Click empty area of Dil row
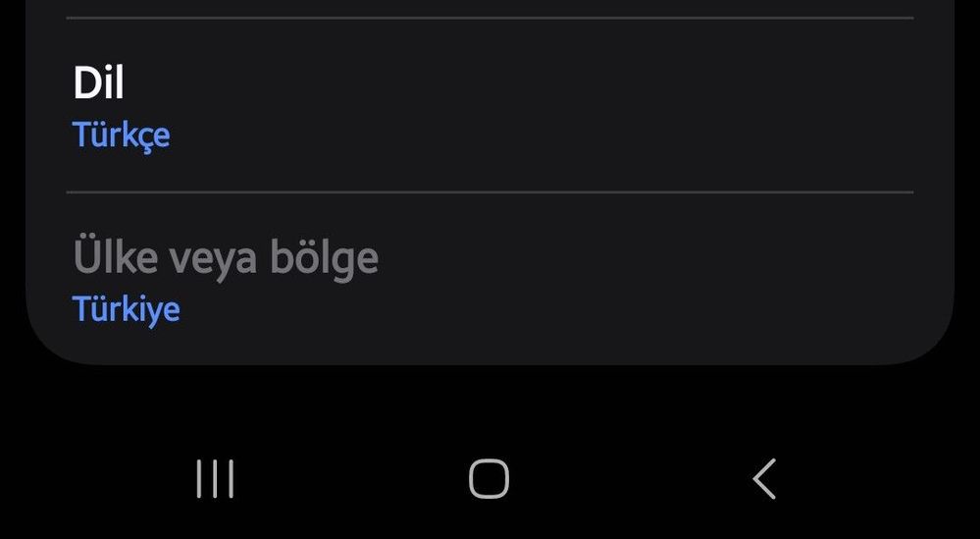This screenshot has width=980, height=539. (562, 106)
